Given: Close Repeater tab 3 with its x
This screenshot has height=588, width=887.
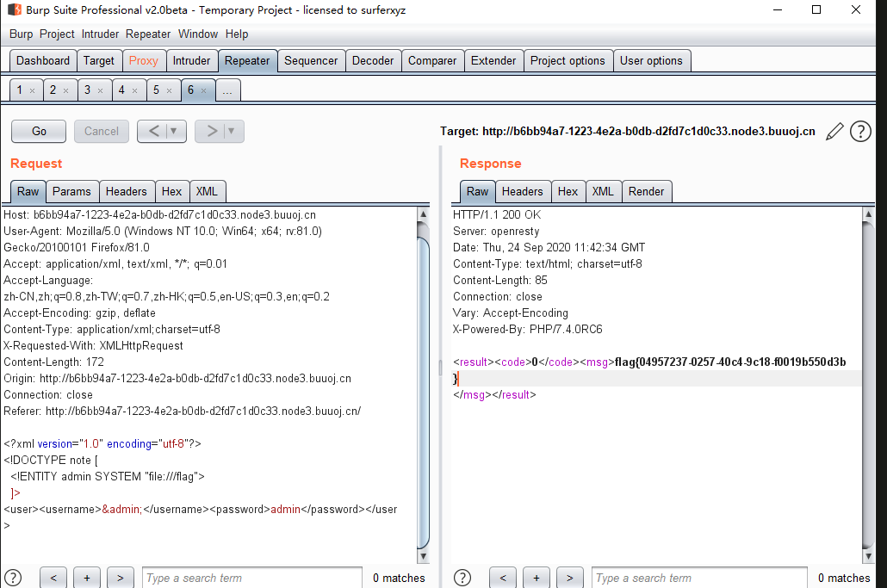Looking at the screenshot, I should pyautogui.click(x=100, y=90).
